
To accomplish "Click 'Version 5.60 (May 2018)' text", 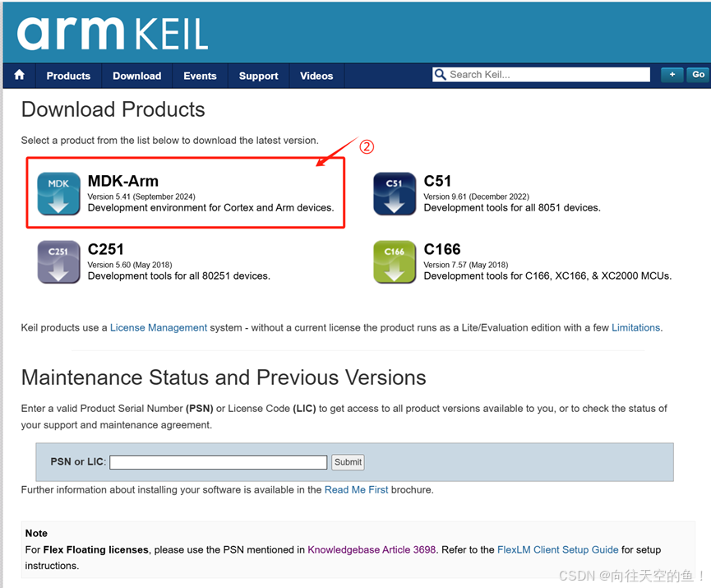I will pyautogui.click(x=130, y=265).
